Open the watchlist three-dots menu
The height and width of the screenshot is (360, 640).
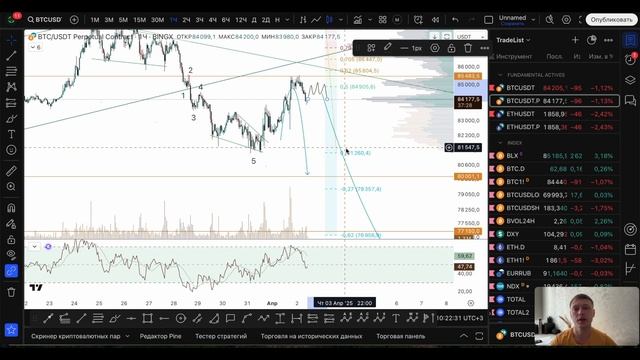608,40
